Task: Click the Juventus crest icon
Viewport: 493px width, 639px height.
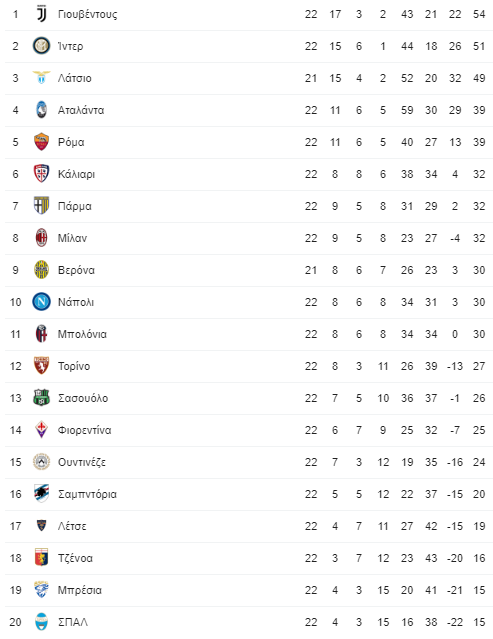Action: coord(41,14)
